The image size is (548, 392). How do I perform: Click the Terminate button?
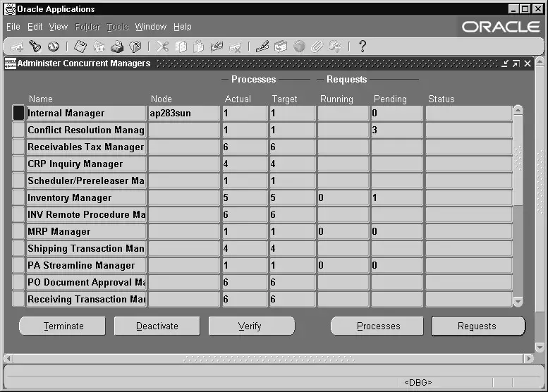coord(63,326)
